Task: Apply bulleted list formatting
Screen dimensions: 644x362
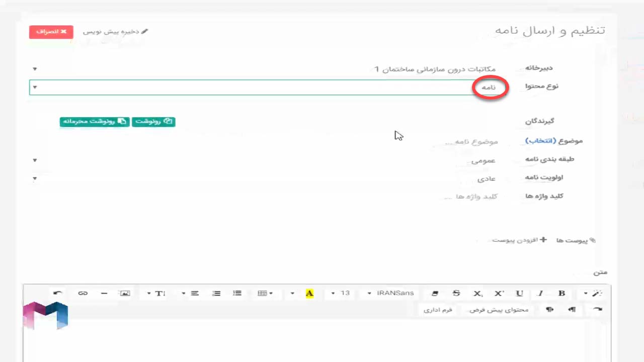Action: (237, 293)
